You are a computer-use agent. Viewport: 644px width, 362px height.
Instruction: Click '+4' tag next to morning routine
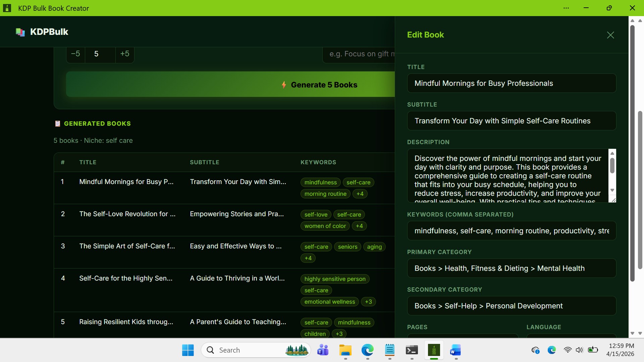point(360,194)
